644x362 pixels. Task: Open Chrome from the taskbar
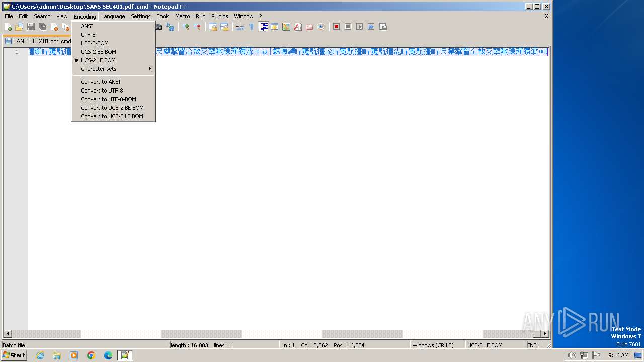coord(91,355)
